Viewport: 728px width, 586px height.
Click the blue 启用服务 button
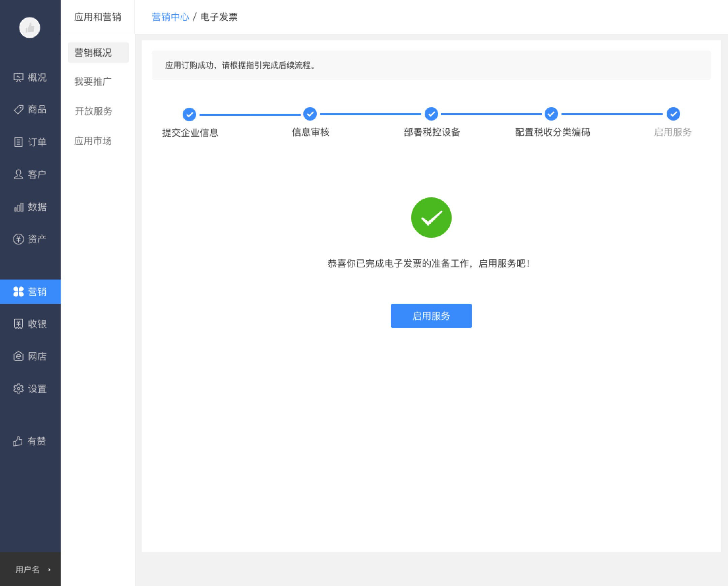point(431,316)
